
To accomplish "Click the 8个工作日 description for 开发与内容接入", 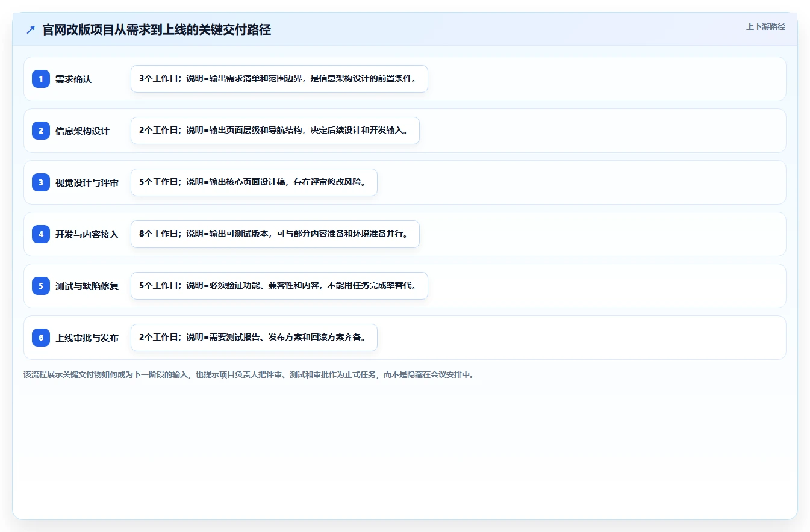I will click(x=275, y=234).
